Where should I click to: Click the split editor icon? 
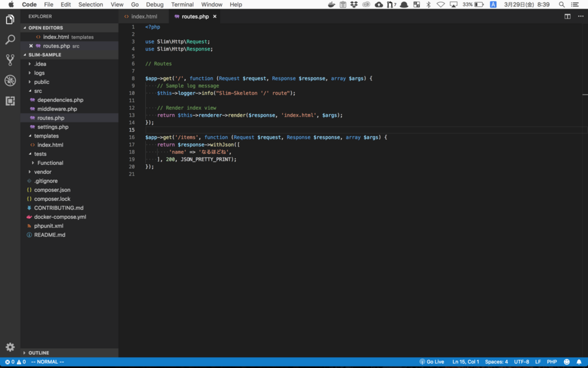tap(567, 16)
